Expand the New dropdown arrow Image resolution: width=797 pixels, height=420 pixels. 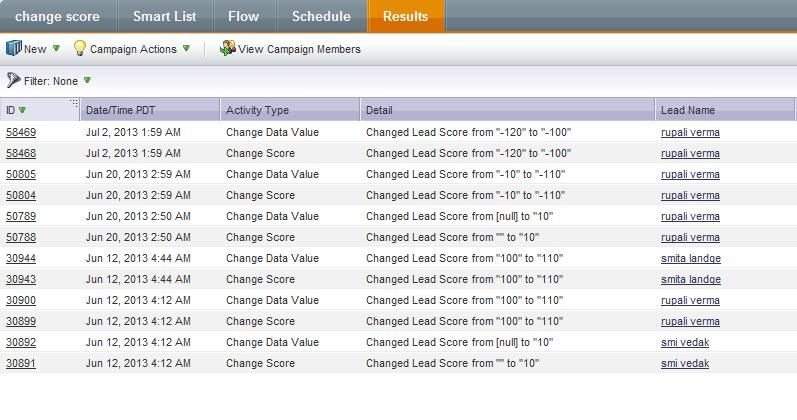[x=56, y=48]
